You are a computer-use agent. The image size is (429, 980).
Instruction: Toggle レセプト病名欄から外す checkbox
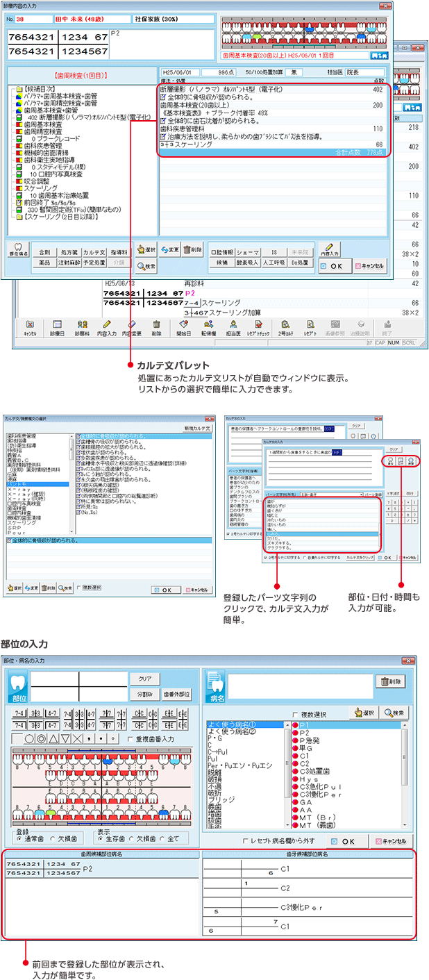pyautogui.click(x=246, y=840)
